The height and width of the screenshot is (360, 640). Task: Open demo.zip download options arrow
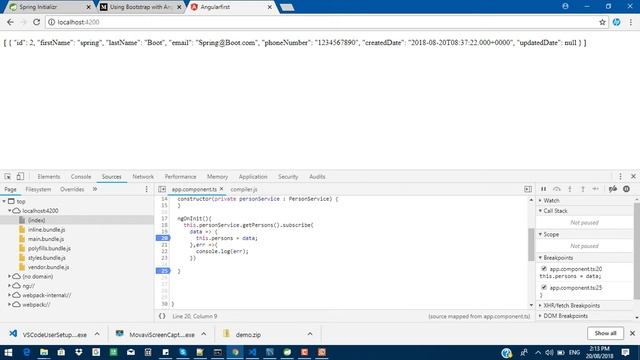[310, 334]
